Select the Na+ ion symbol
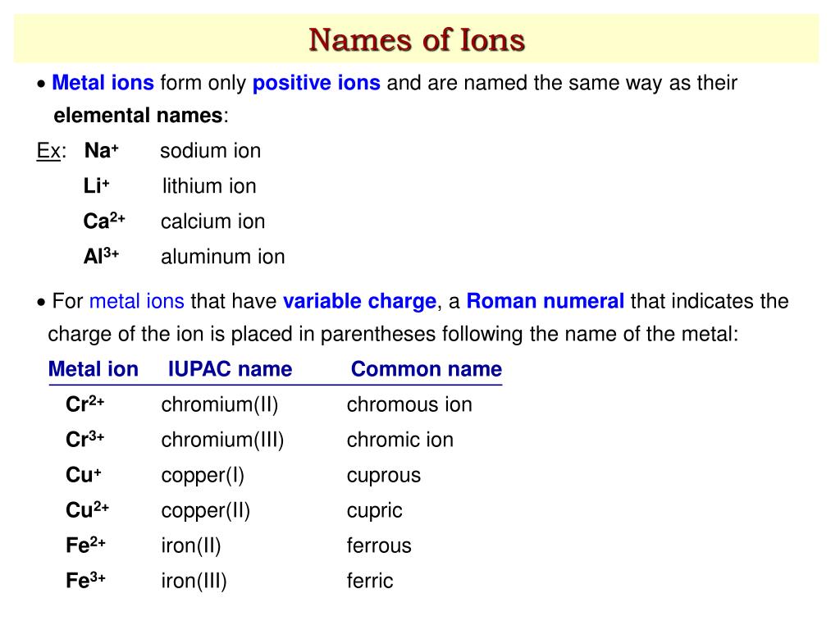The image size is (840, 630). pos(101,151)
